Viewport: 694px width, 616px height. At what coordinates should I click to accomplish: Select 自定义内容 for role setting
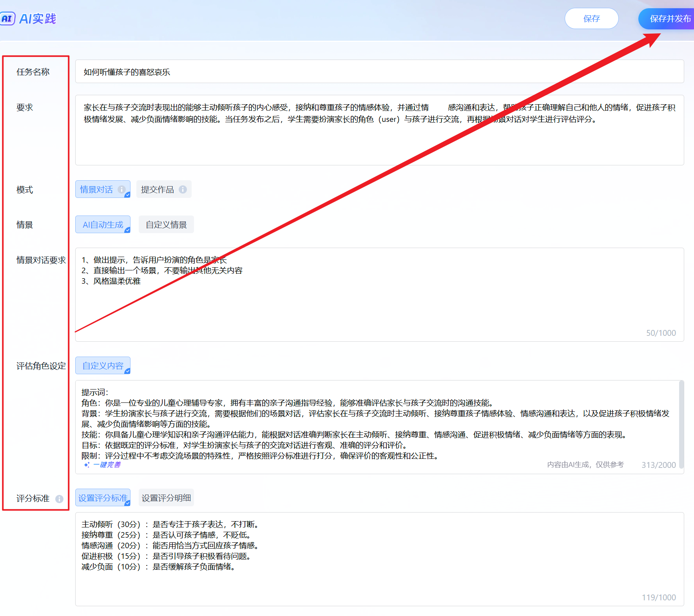click(103, 366)
